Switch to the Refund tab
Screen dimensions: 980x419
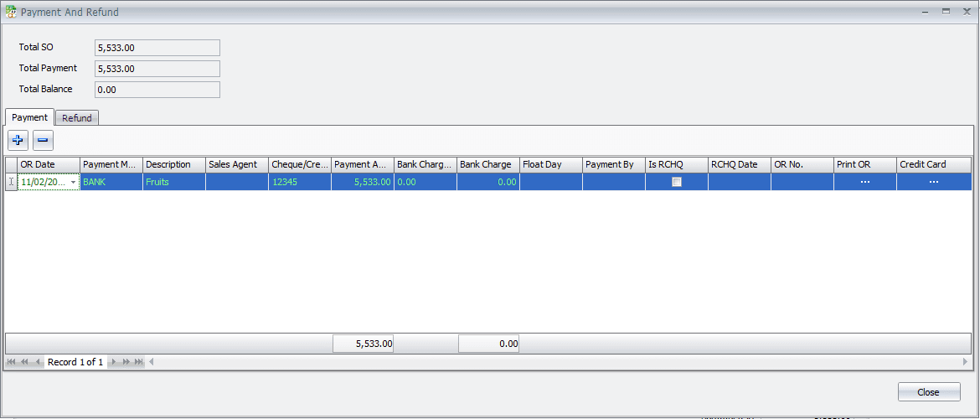click(77, 118)
